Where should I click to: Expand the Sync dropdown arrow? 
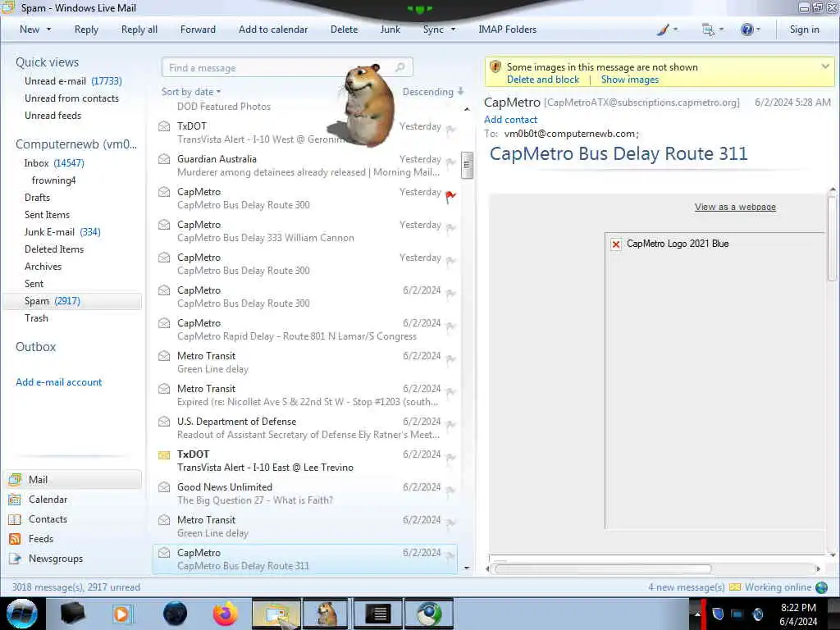click(453, 30)
